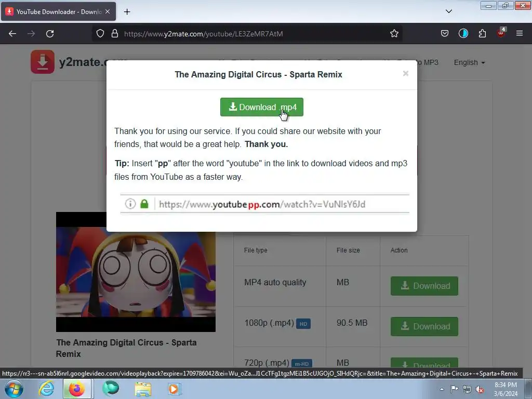Click the dialog title Sparta Remix heading
This screenshot has width=532, height=399.
click(x=259, y=74)
